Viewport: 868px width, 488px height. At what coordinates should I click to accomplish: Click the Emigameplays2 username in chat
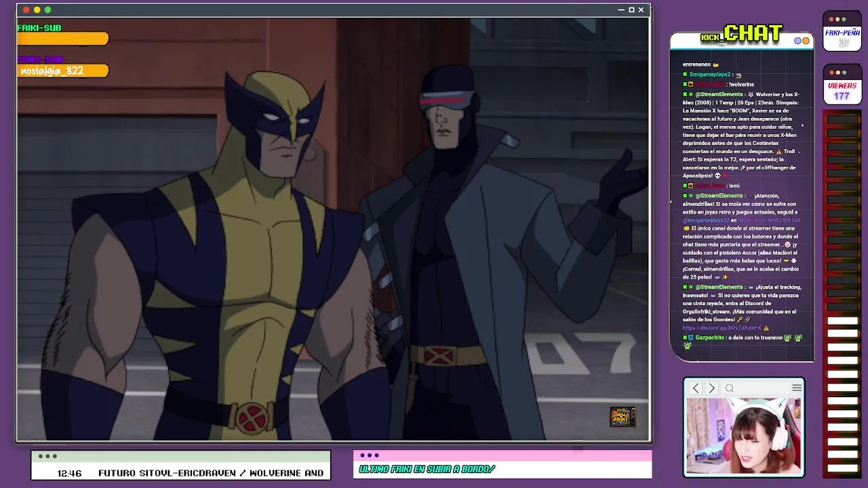coord(711,75)
